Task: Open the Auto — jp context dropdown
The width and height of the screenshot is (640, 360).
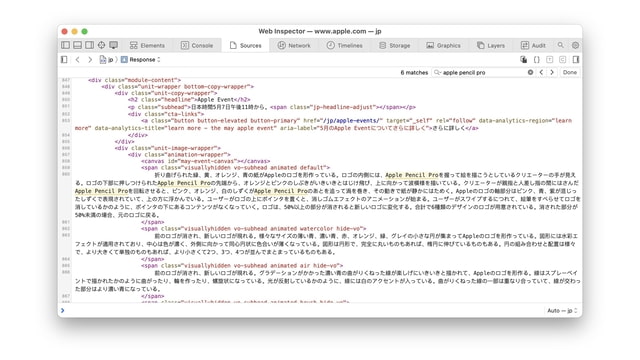Action: [562, 311]
